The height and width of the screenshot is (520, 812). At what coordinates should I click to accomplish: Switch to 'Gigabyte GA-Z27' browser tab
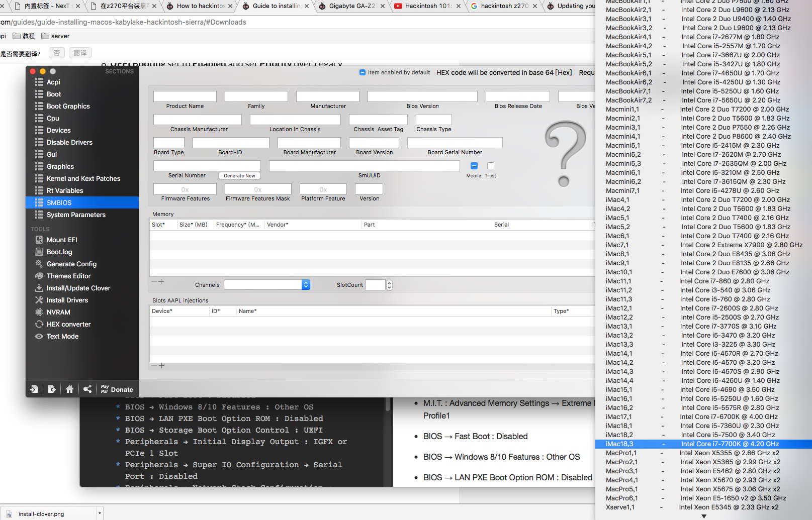[x=352, y=6]
